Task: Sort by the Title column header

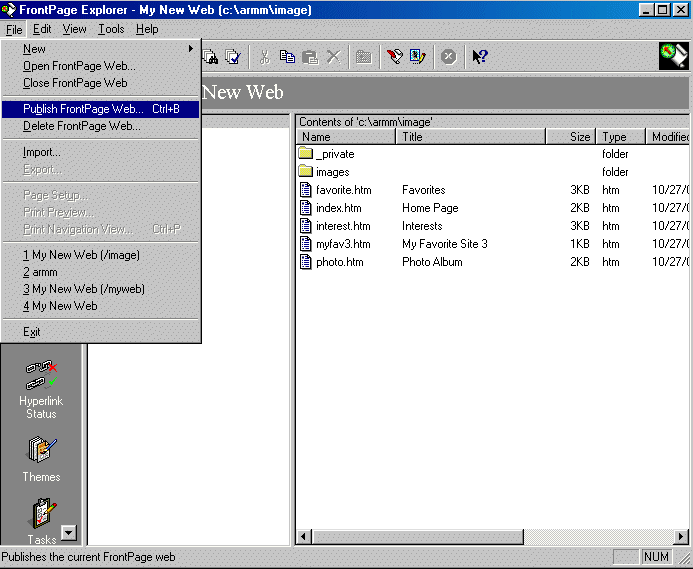Action: [471, 137]
